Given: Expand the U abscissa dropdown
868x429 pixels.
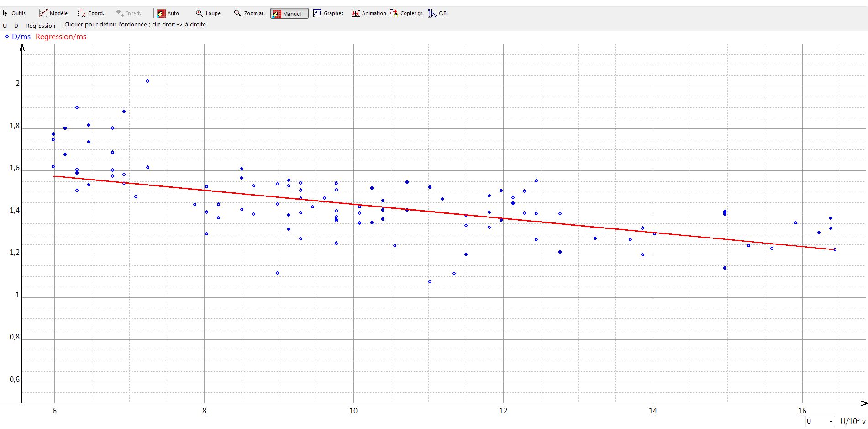Looking at the screenshot, I should coord(831,421).
